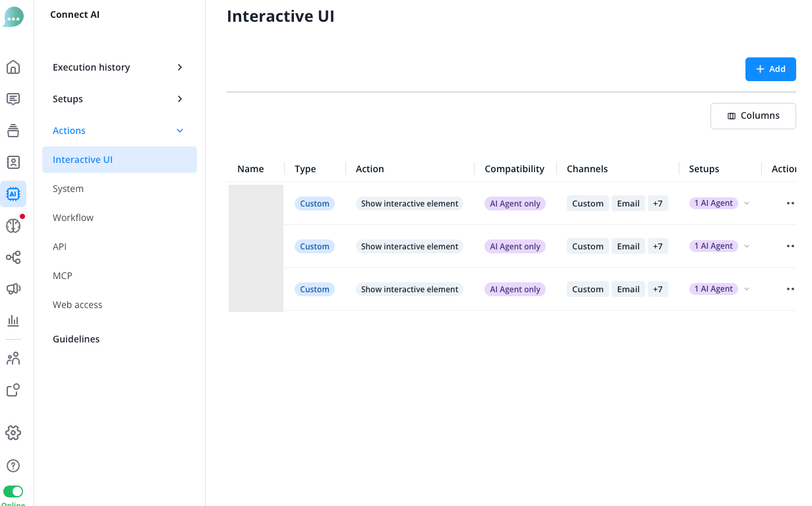Click the +7 channels badge in first row
Image resolution: width=812 pixels, height=506 pixels.
pyautogui.click(x=658, y=203)
